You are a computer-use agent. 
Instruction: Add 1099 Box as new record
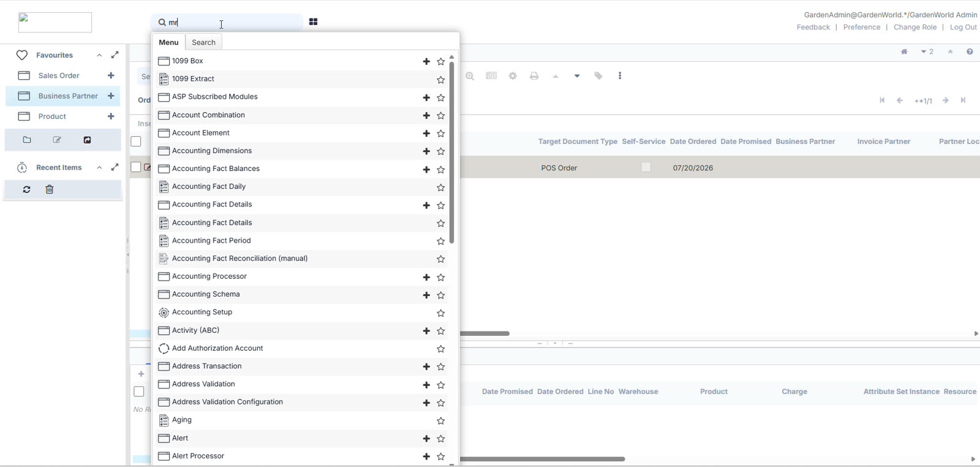(426, 61)
